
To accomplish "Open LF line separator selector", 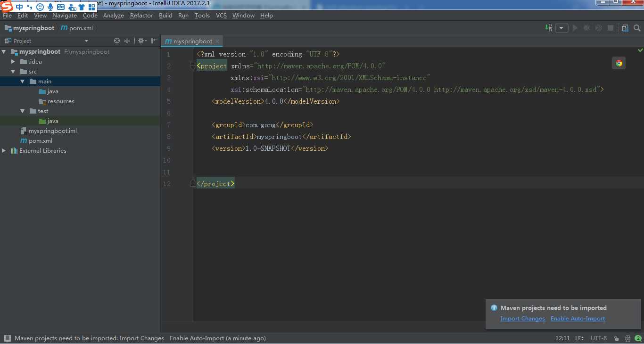I will (579, 338).
